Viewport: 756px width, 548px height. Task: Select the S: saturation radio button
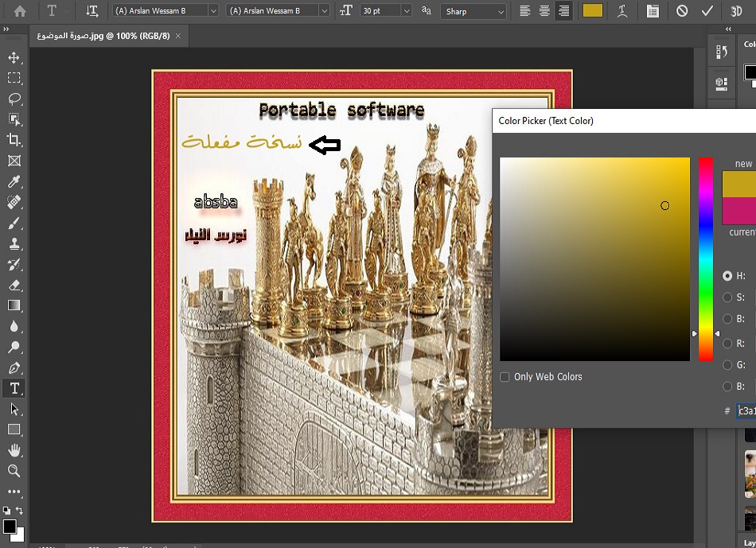coord(727,297)
